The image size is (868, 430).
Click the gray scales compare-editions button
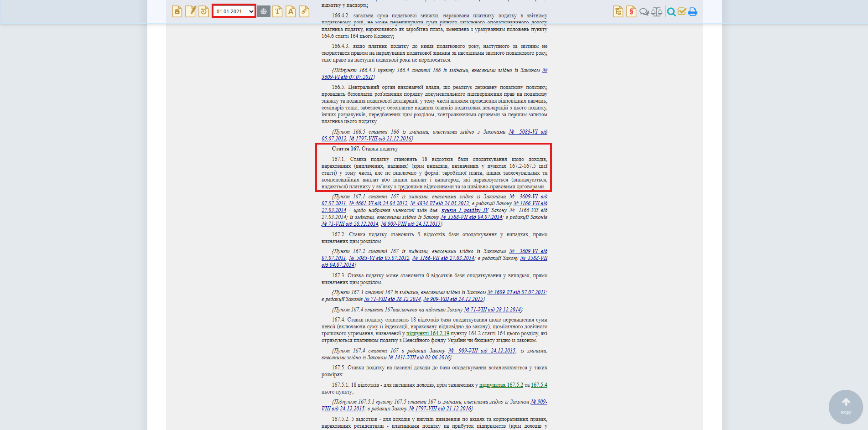tap(264, 11)
